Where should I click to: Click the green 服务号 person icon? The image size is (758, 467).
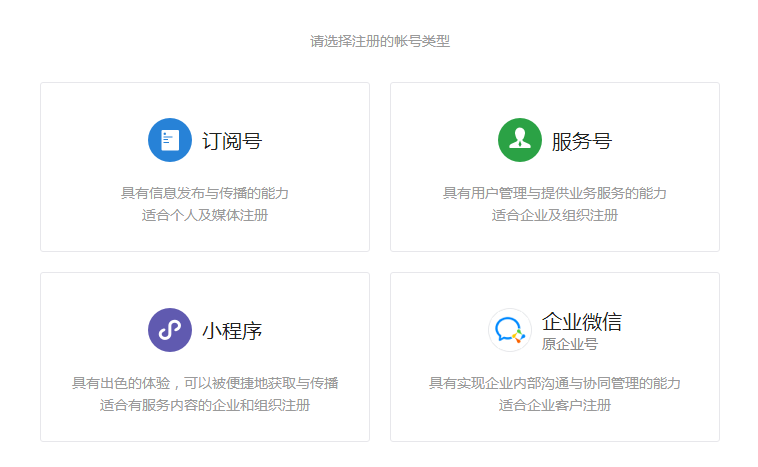(x=519, y=140)
